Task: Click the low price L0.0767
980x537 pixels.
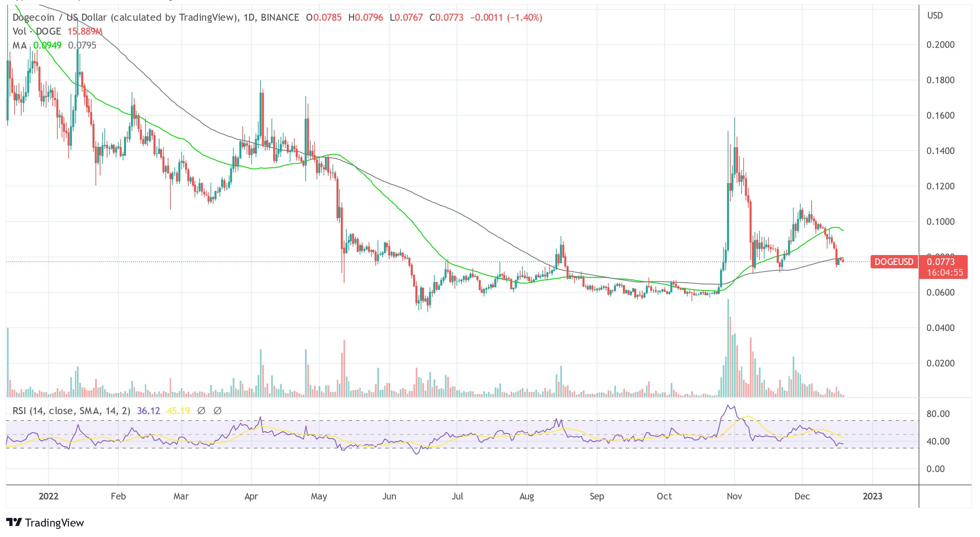Action: pos(406,18)
